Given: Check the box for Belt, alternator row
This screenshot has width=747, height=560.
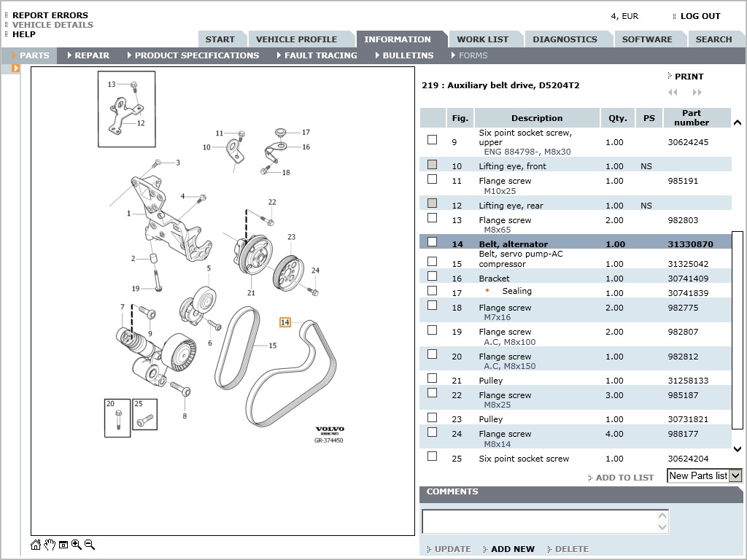Looking at the screenshot, I should click(432, 242).
